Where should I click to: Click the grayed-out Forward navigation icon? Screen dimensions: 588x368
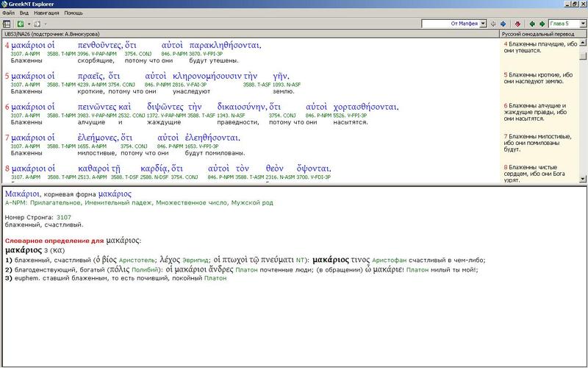[x=36, y=24]
